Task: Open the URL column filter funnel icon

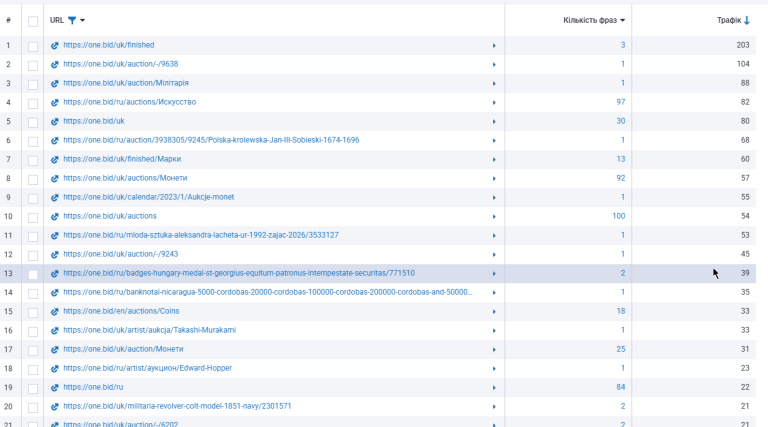Action: (x=72, y=20)
